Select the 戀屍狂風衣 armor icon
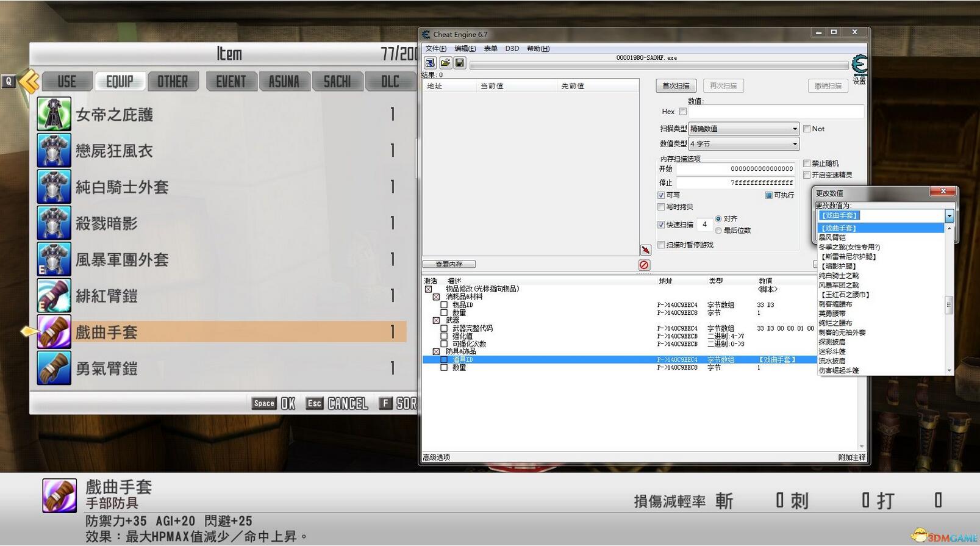Image resolution: width=980 pixels, height=546 pixels. pos(54,150)
